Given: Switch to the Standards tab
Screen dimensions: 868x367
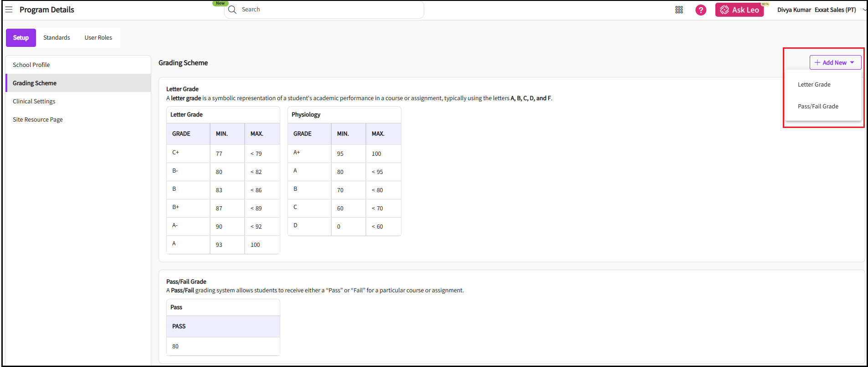Looking at the screenshot, I should [56, 38].
